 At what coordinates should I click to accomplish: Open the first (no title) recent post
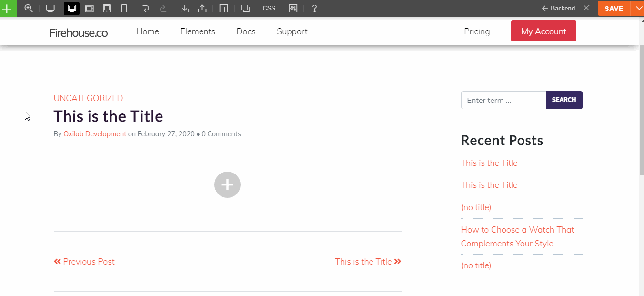click(476, 207)
